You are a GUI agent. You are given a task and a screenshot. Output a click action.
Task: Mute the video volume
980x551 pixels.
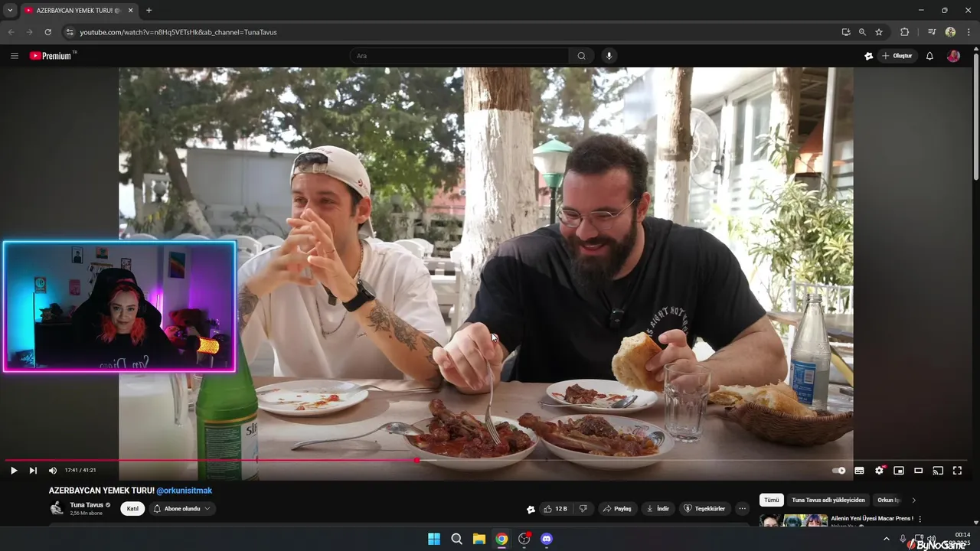click(x=53, y=471)
